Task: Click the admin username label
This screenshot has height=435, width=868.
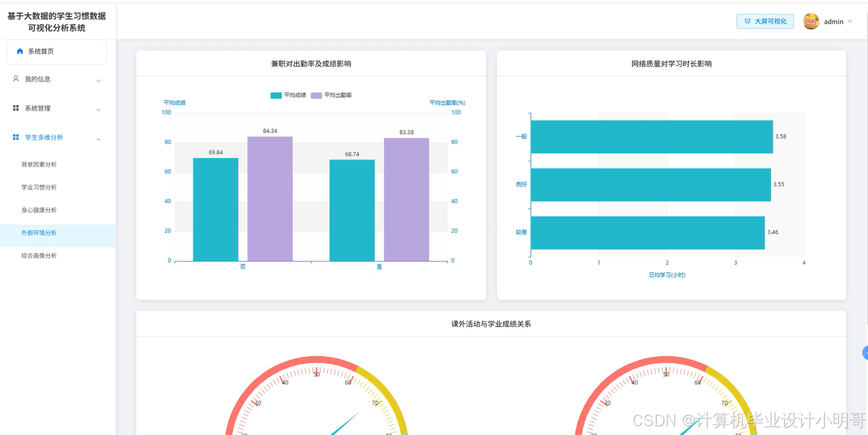Action: coord(834,22)
